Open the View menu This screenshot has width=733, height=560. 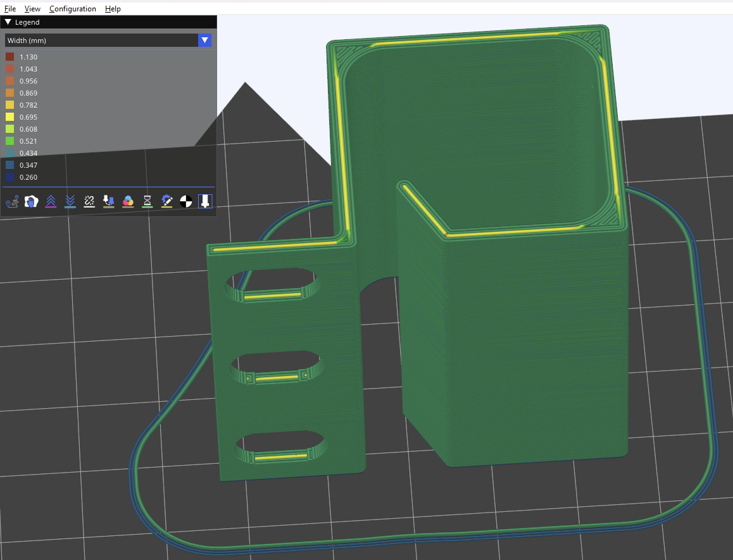click(32, 9)
